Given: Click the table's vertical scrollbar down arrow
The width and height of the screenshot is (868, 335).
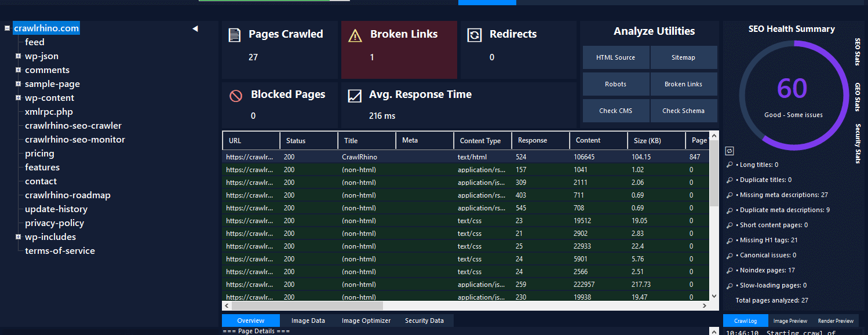Looking at the screenshot, I should tap(714, 296).
